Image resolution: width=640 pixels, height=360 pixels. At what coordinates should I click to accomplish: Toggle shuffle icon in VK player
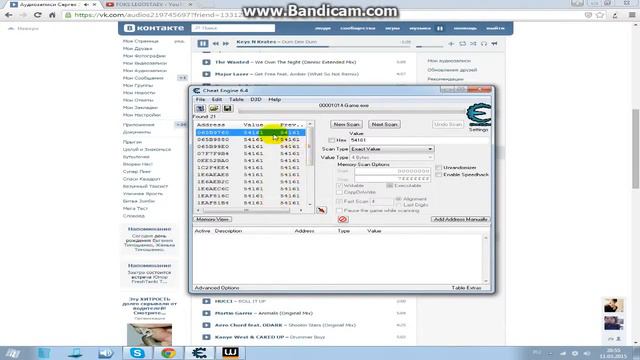[x=473, y=44]
